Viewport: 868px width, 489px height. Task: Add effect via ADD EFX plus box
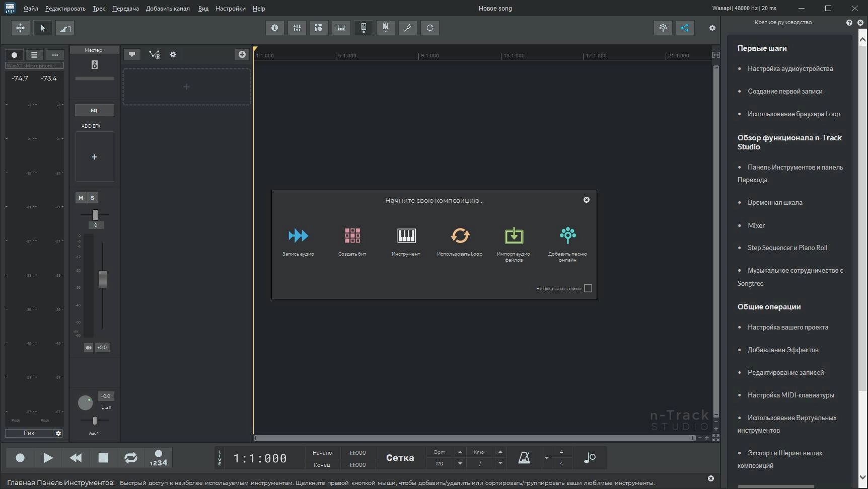tap(95, 157)
